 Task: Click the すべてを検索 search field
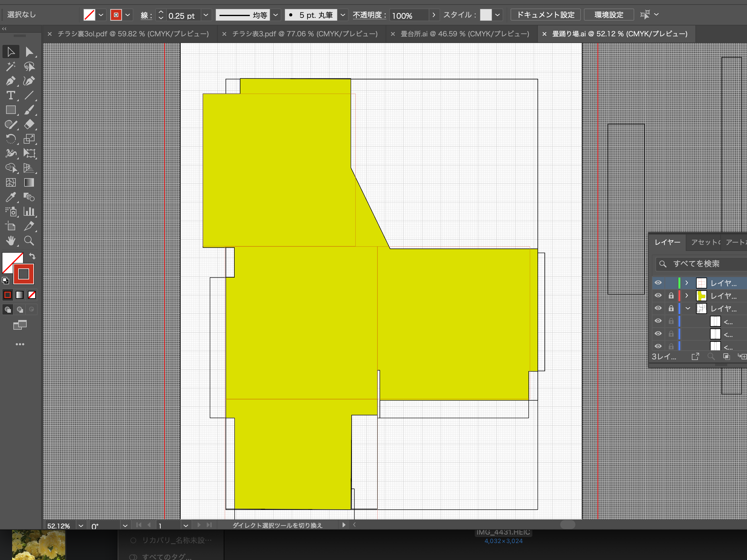[700, 264]
